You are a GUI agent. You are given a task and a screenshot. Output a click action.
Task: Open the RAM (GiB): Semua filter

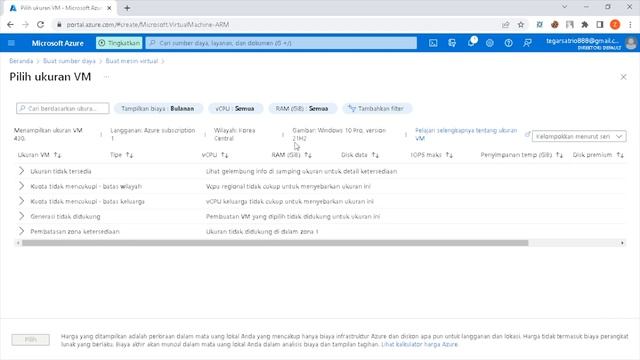pyautogui.click(x=302, y=109)
